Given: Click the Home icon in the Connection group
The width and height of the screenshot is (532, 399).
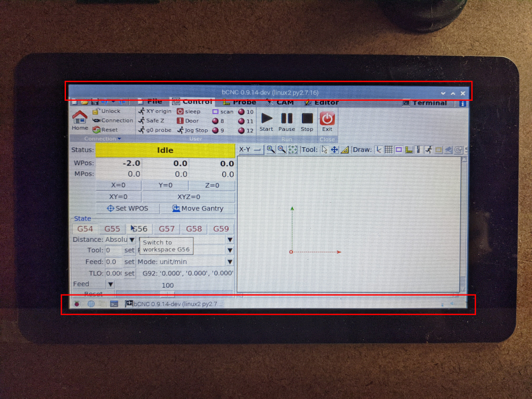Looking at the screenshot, I should click(x=80, y=121).
